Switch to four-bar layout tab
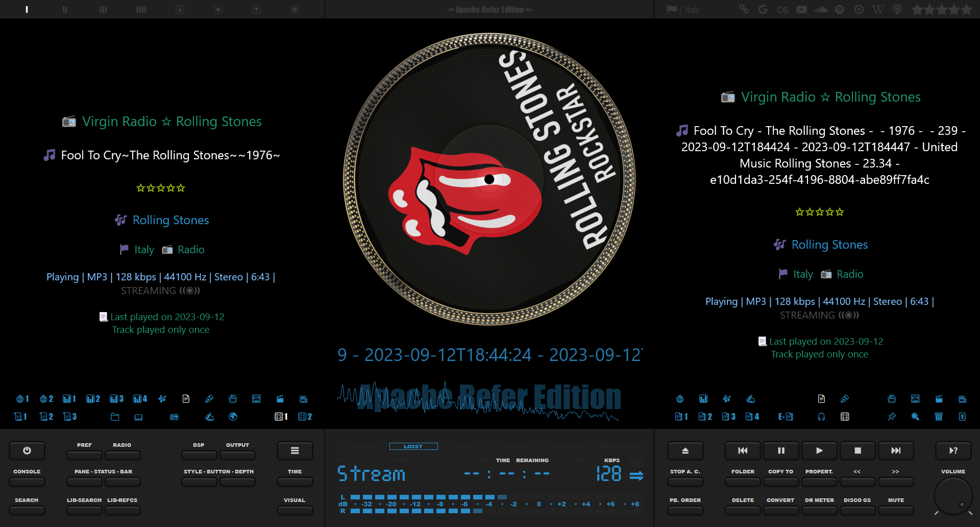The width and height of the screenshot is (980, 527). (141, 9)
